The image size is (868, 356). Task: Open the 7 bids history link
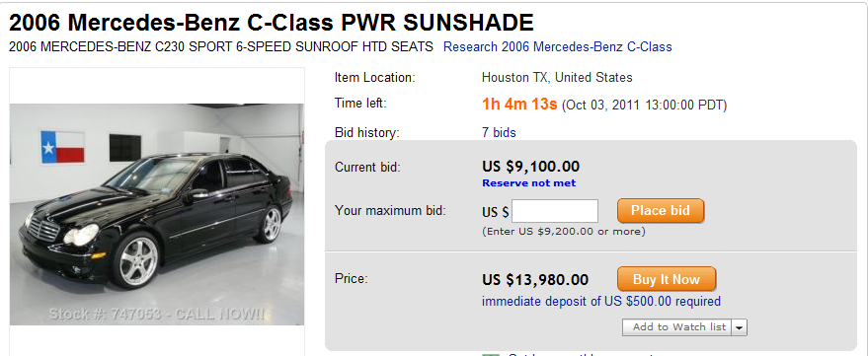pyautogui.click(x=499, y=133)
